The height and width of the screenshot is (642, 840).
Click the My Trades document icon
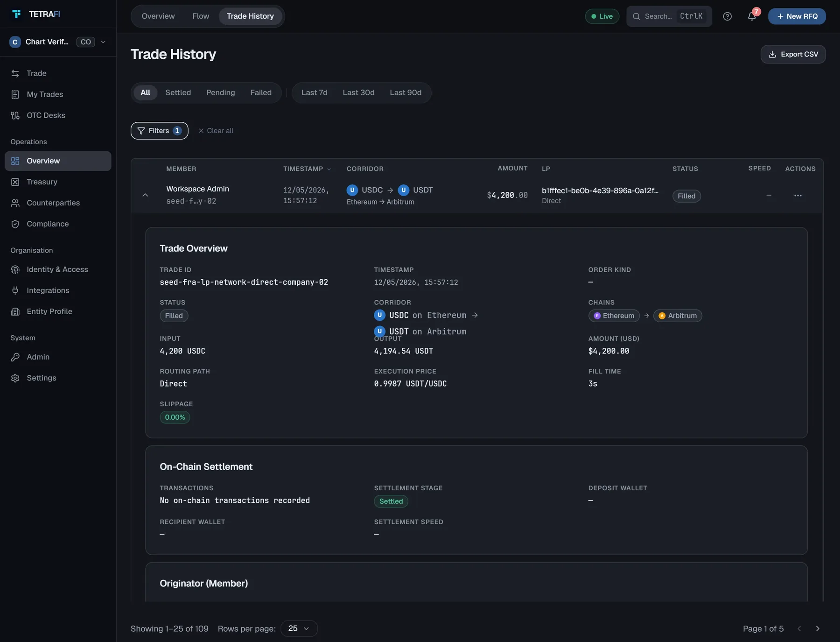coord(15,94)
